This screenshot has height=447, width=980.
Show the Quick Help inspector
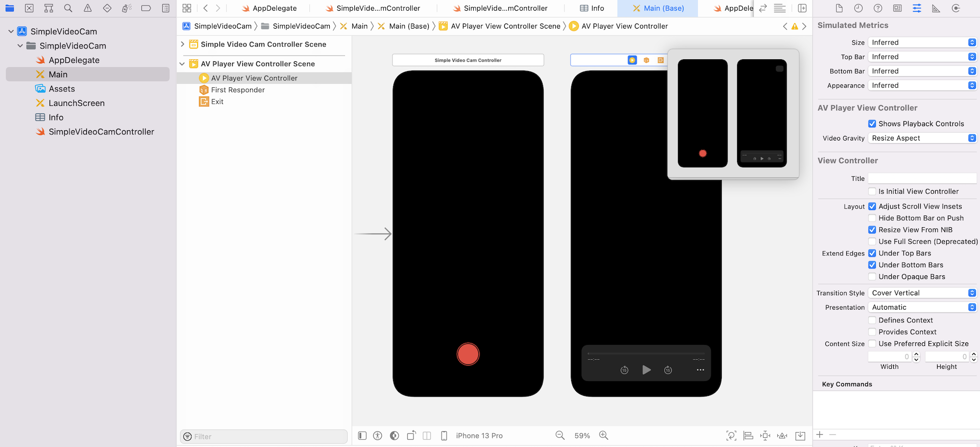point(878,8)
